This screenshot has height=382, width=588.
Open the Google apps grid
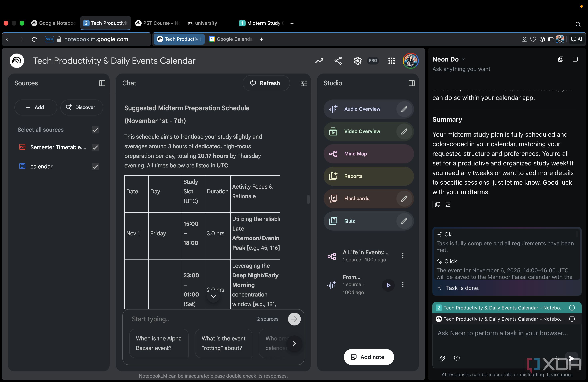391,61
